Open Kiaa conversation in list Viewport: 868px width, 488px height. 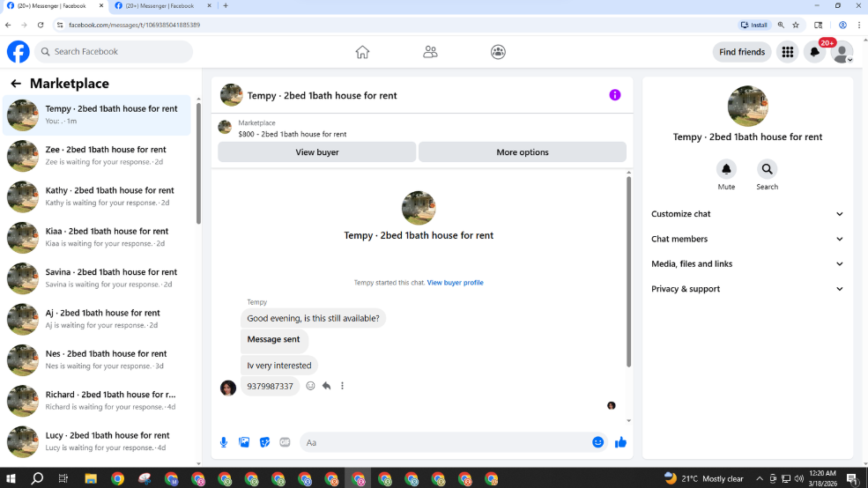97,238
